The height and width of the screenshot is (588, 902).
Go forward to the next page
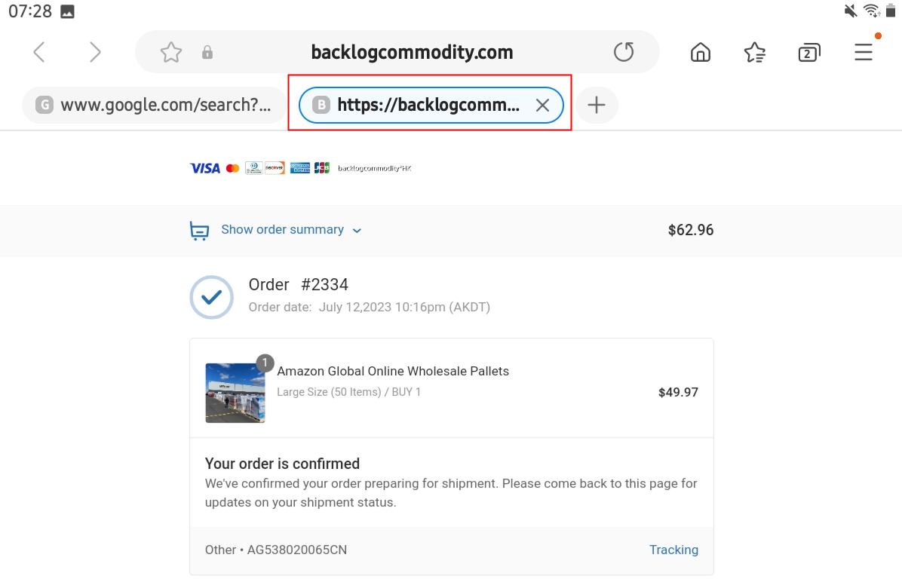coord(95,52)
